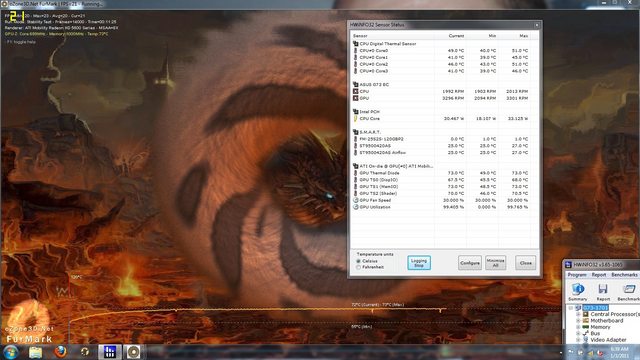The height and width of the screenshot is (360, 640).
Task: Click Configure button in Sensor Status
Action: (x=470, y=263)
